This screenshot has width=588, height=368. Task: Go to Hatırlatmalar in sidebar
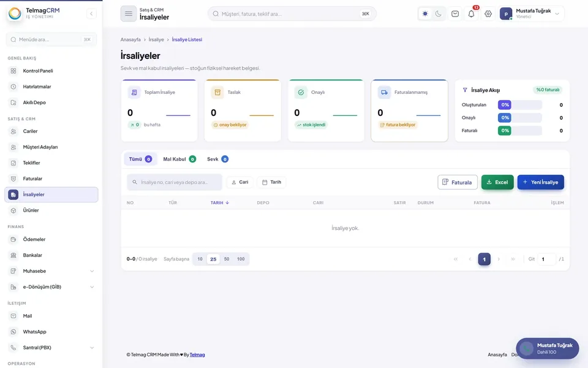coord(51,86)
